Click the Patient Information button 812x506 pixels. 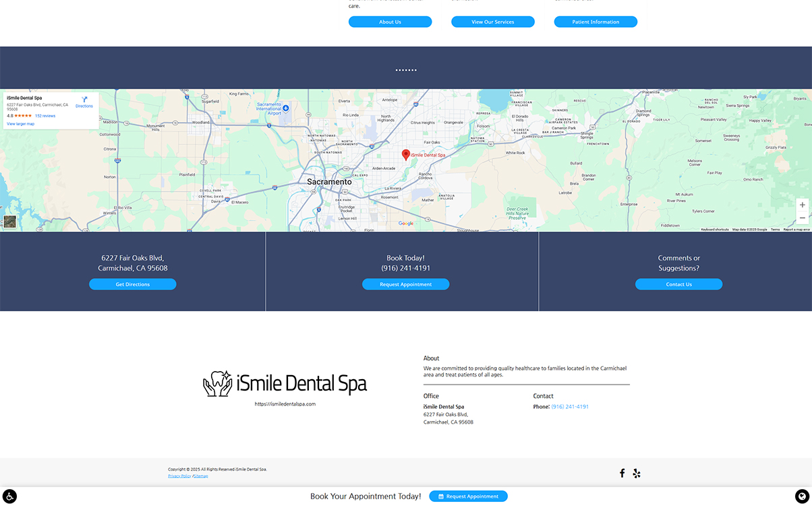point(595,21)
